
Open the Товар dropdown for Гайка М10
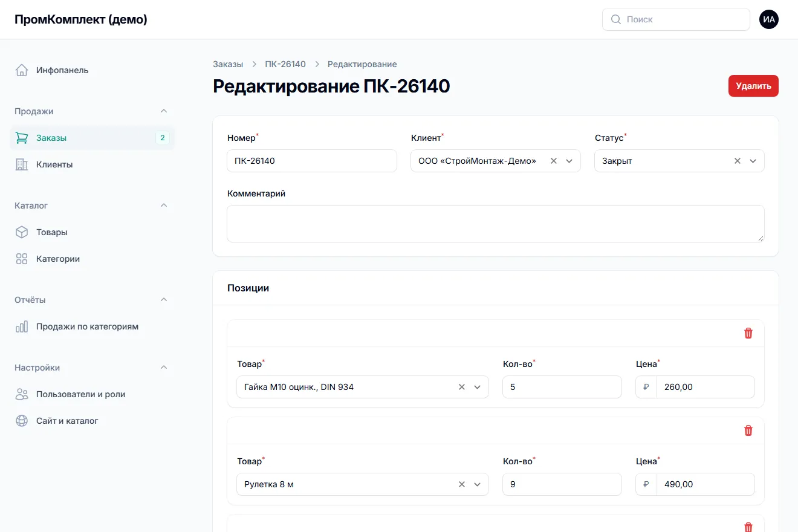click(477, 387)
